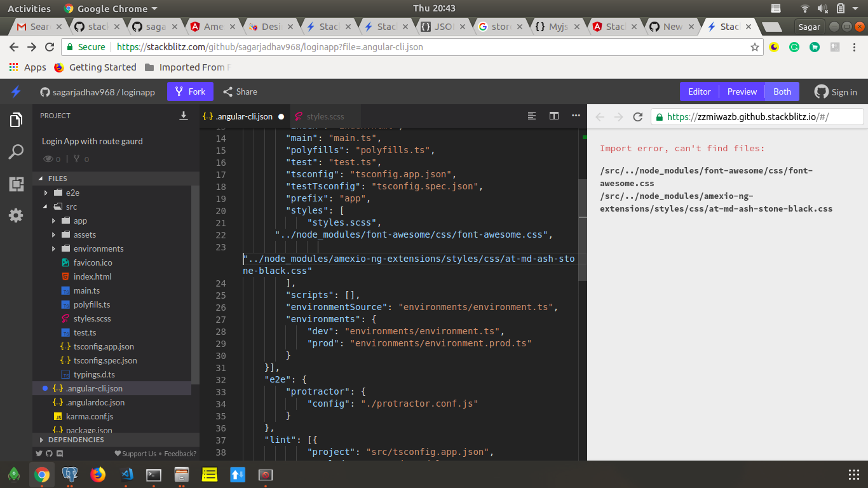The height and width of the screenshot is (488, 868).
Task: Open the Twitter icon in the footer
Action: pos(38,453)
